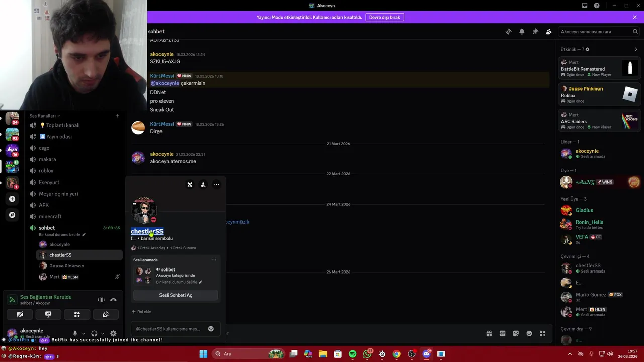
Task: Click the Devre dışı bırak button
Action: tap(384, 17)
